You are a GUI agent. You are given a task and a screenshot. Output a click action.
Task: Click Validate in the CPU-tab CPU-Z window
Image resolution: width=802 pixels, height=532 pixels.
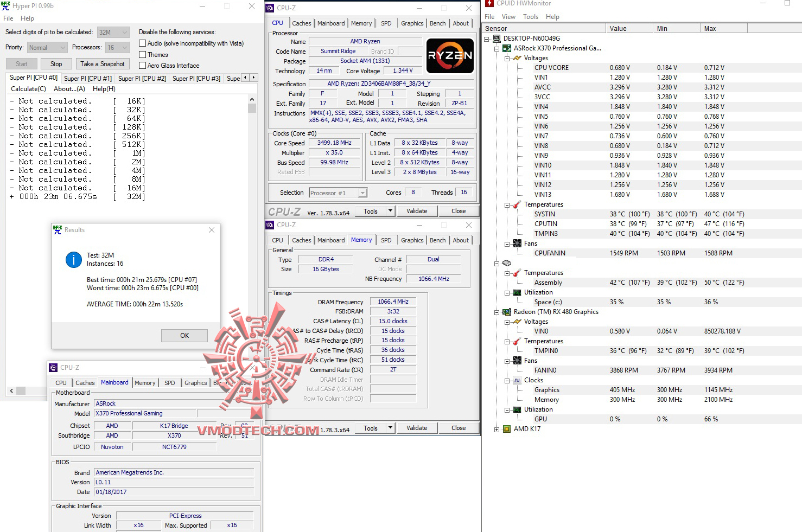coord(417,211)
